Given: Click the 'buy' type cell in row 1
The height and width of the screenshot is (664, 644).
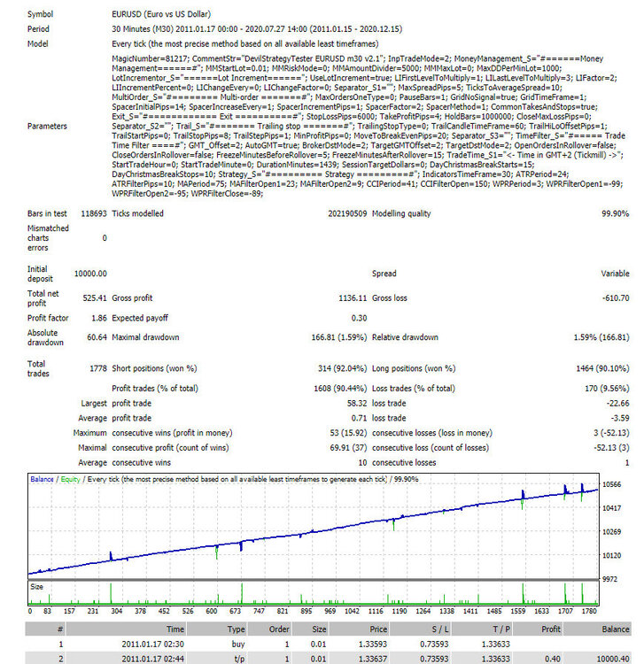Looking at the screenshot, I should (x=238, y=645).
